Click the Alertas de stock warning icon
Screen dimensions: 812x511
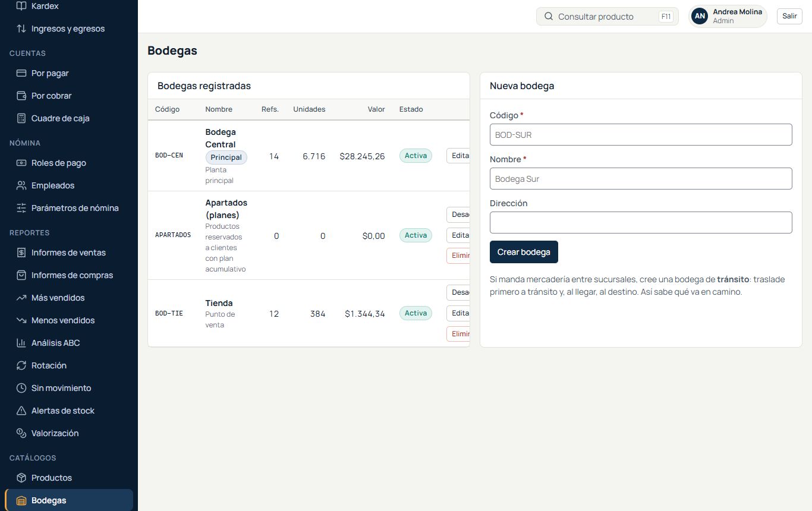coord(21,411)
